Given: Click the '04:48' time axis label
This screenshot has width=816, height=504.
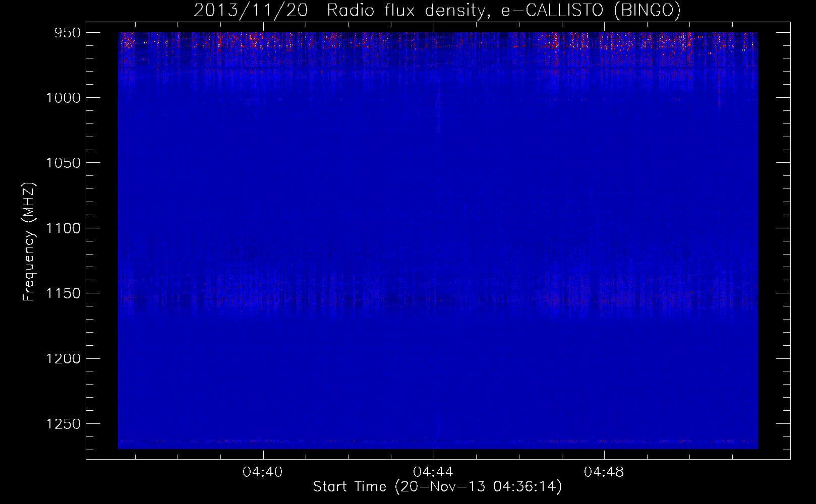Looking at the screenshot, I should [604, 472].
